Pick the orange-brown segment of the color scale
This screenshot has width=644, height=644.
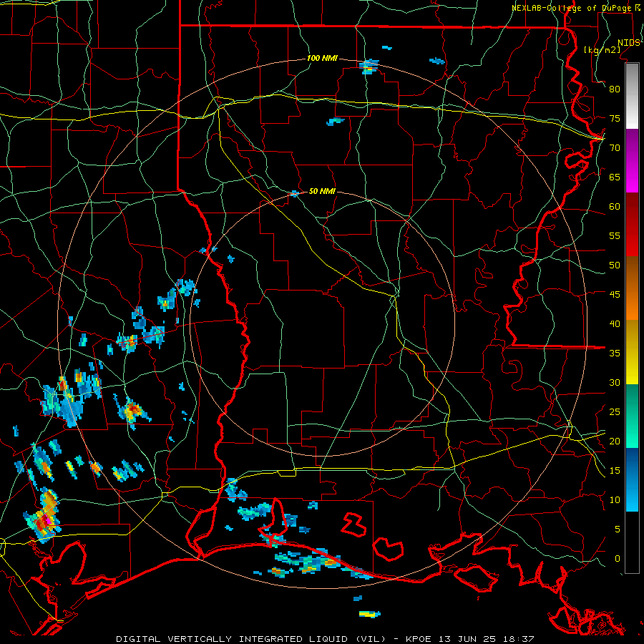pyautogui.click(x=632, y=289)
